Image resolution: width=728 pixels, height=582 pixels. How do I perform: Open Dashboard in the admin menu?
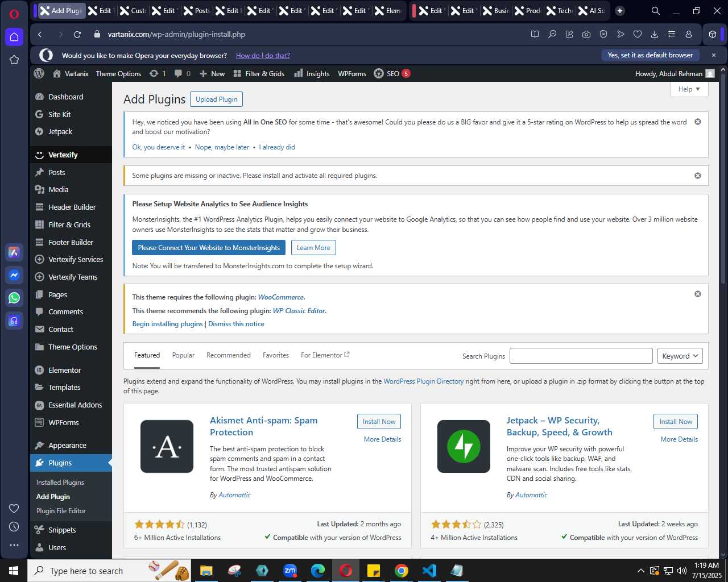pyautogui.click(x=71, y=97)
